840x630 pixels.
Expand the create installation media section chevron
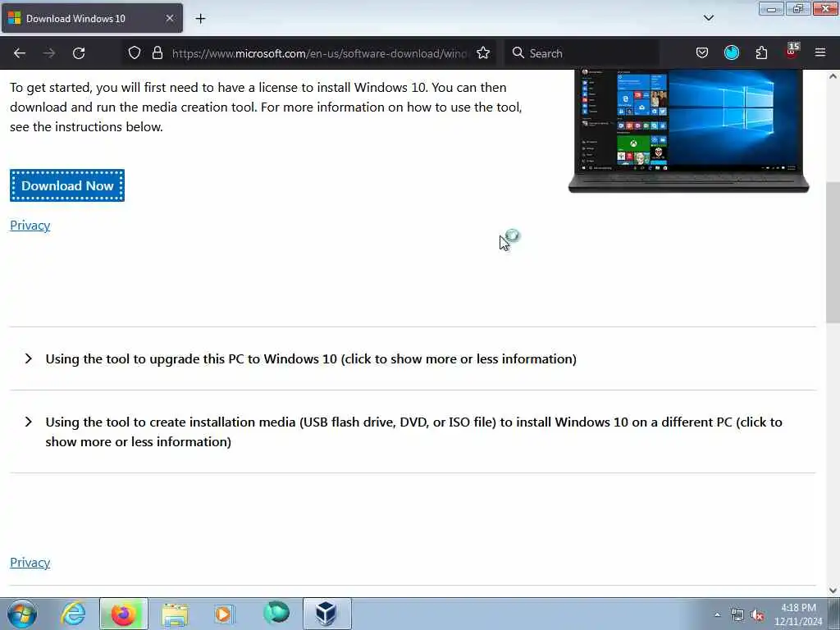click(29, 422)
